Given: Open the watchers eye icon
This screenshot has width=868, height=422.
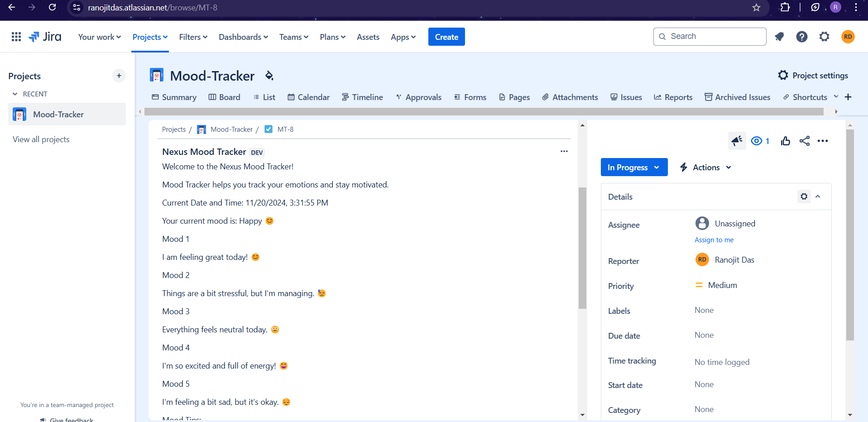Looking at the screenshot, I should 756,141.
